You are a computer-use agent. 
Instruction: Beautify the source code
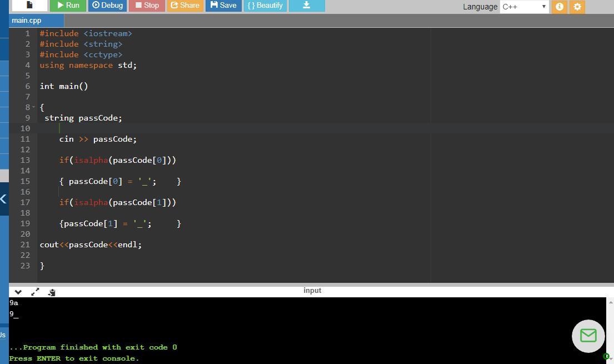coord(265,6)
